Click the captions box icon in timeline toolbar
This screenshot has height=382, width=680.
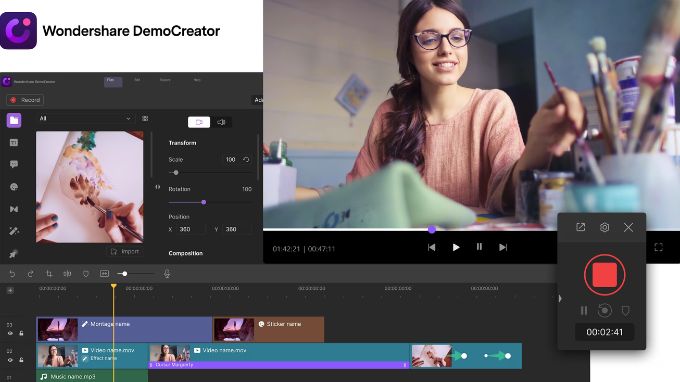tap(105, 274)
